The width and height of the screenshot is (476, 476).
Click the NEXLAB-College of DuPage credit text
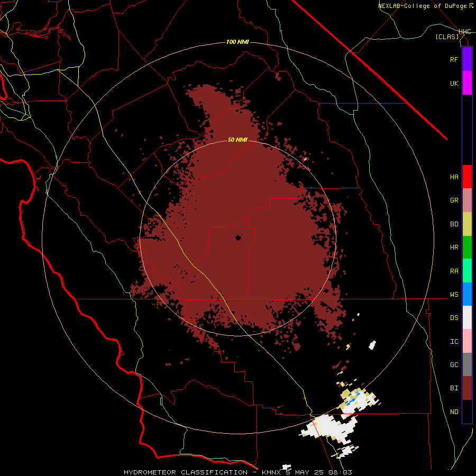coord(425,6)
